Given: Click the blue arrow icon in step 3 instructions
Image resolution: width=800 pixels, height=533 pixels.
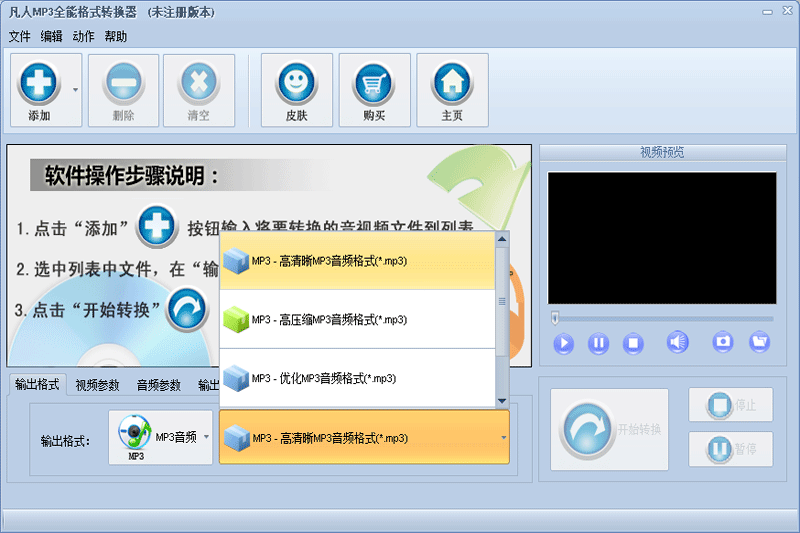Looking at the screenshot, I should point(187,310).
